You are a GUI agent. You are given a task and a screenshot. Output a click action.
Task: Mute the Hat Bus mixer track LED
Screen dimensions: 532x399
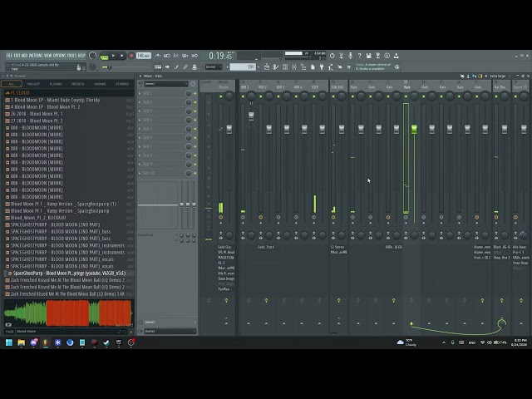(496, 96)
